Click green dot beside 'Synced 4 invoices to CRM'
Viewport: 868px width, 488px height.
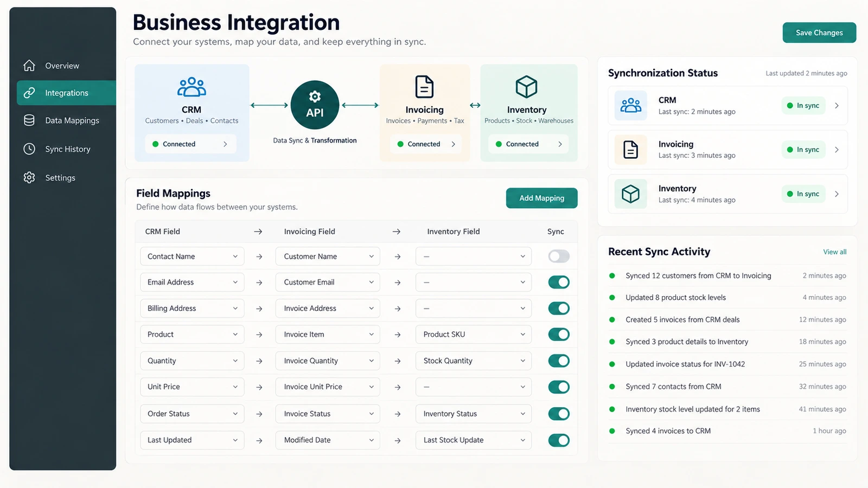[x=612, y=431]
